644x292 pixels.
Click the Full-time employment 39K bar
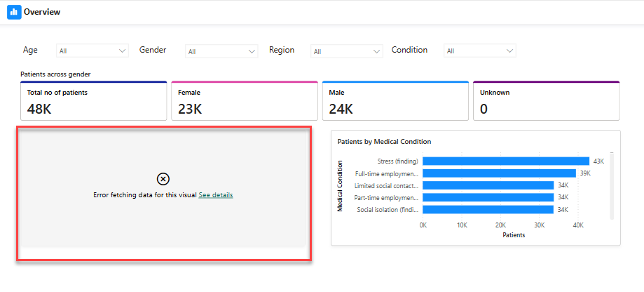[x=500, y=173]
